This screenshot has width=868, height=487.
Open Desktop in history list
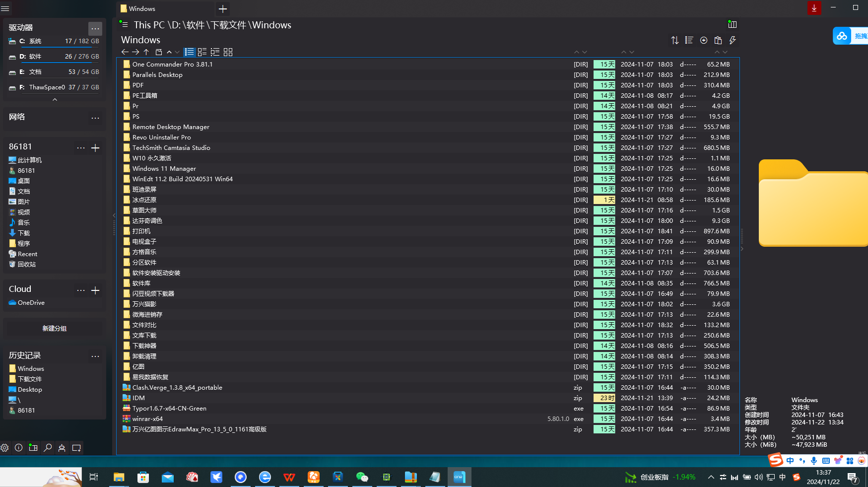(25, 390)
